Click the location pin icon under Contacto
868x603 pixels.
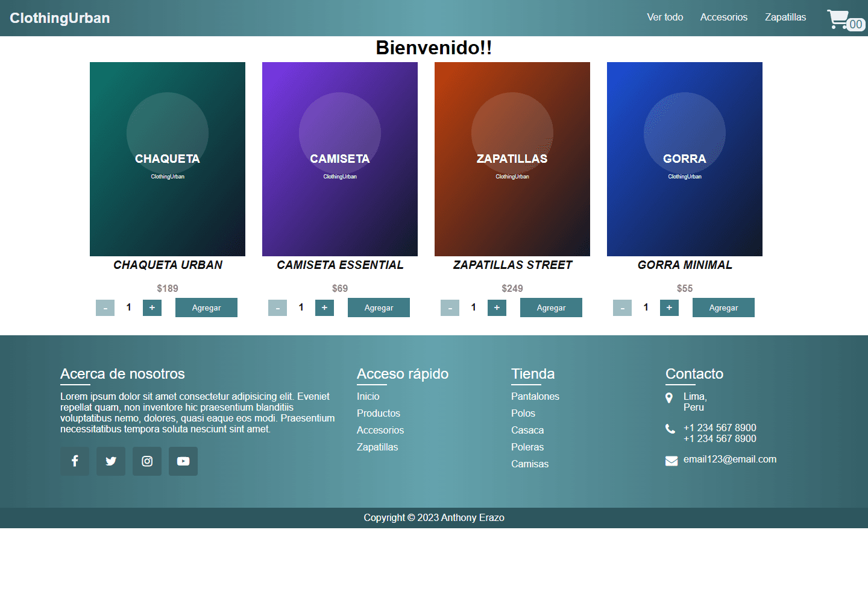[x=669, y=398]
